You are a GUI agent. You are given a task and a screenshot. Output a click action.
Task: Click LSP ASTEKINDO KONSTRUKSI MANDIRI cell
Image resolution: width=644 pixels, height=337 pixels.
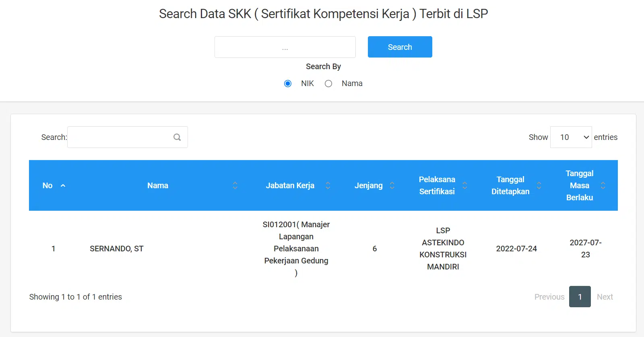pyautogui.click(x=443, y=249)
